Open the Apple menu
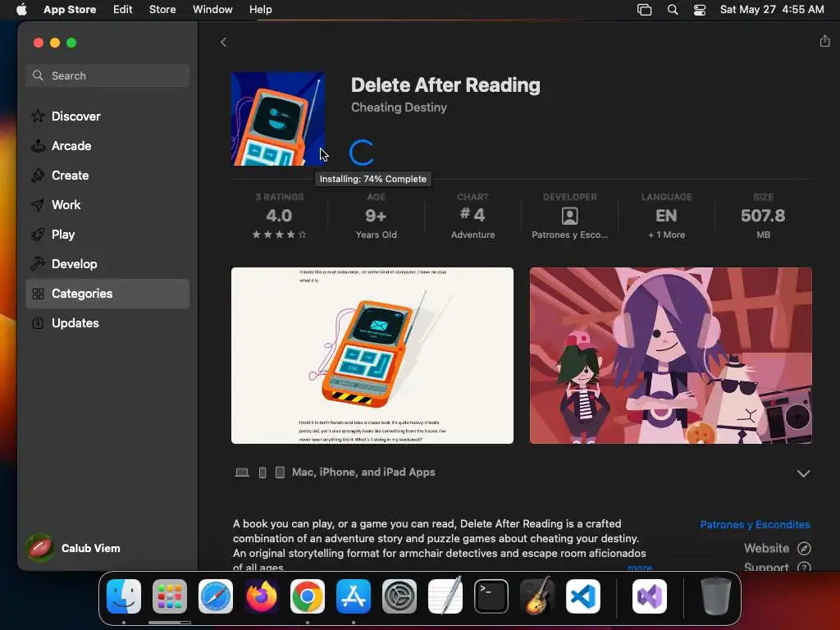840x630 pixels. (21, 9)
